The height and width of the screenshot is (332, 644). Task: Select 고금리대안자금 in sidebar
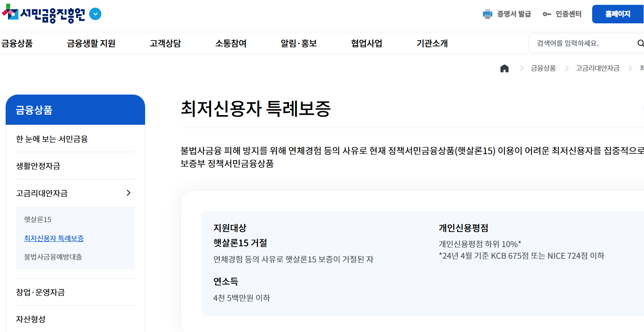pos(42,193)
